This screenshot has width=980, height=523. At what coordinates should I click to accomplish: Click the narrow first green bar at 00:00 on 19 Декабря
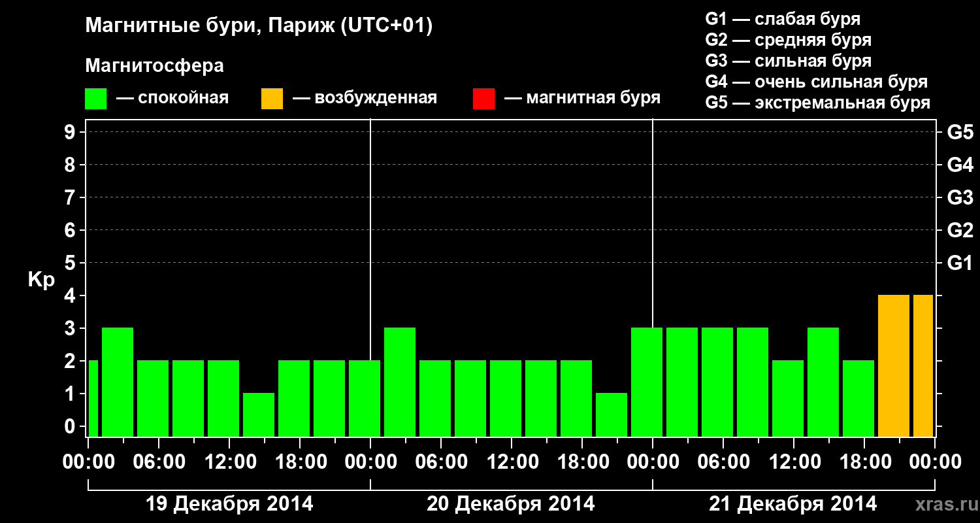click(93, 398)
